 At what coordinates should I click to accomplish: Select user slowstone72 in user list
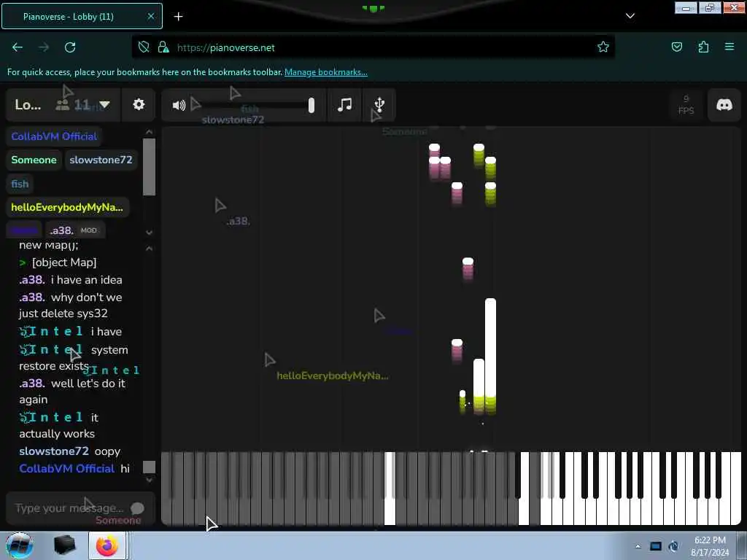click(x=101, y=160)
